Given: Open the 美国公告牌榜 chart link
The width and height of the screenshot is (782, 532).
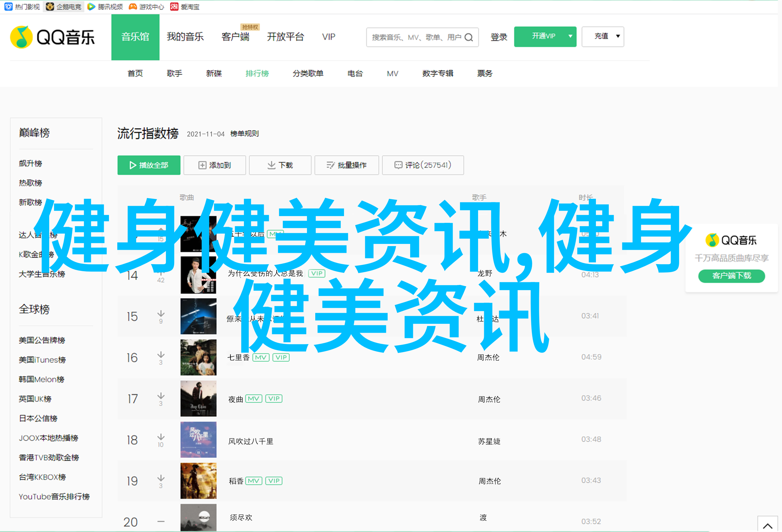Looking at the screenshot, I should 42,340.
